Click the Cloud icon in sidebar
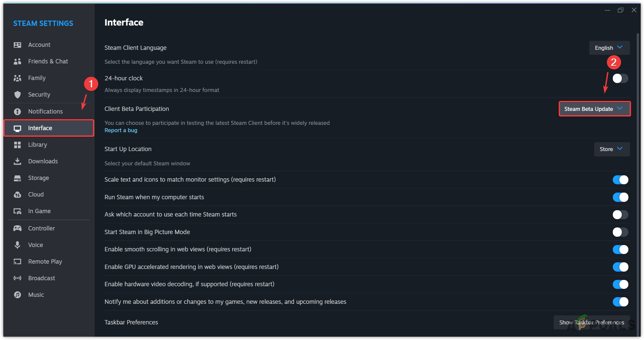This screenshot has height=340, width=644. click(18, 195)
